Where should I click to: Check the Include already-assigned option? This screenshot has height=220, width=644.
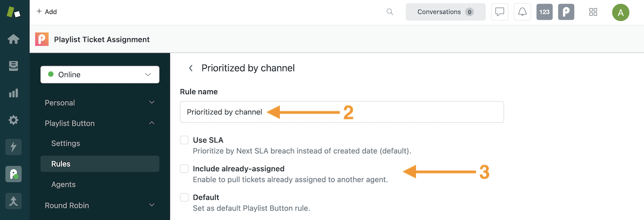click(184, 169)
